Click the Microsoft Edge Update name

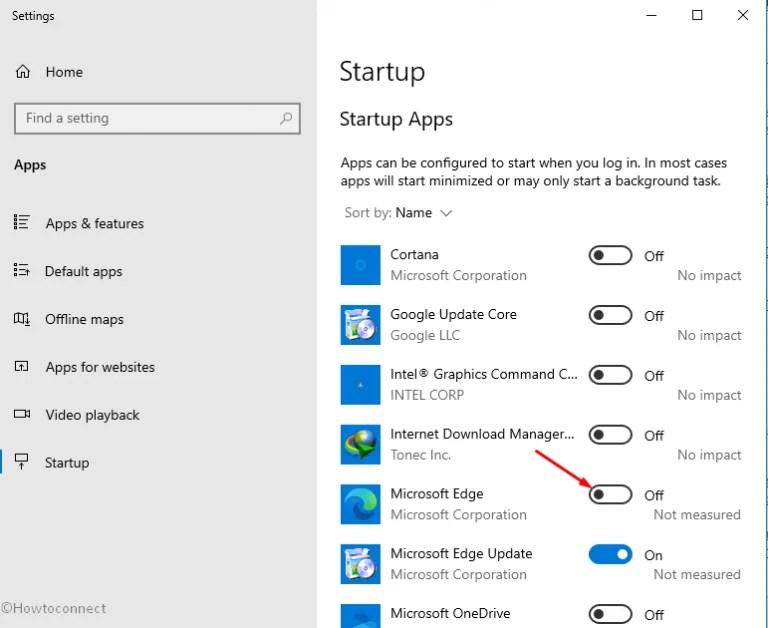click(x=461, y=553)
